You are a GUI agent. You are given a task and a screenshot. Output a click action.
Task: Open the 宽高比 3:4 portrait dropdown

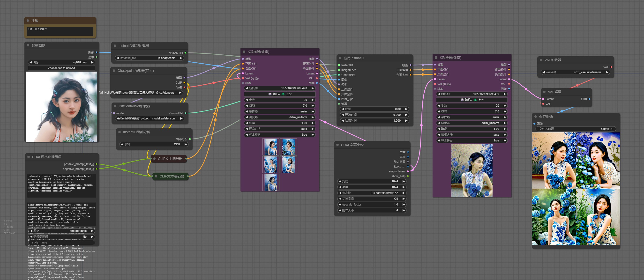(x=372, y=193)
